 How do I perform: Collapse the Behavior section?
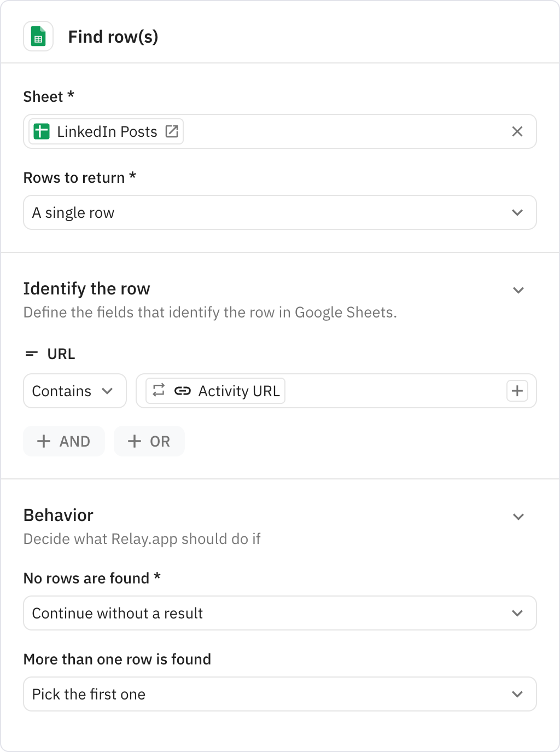[518, 517]
